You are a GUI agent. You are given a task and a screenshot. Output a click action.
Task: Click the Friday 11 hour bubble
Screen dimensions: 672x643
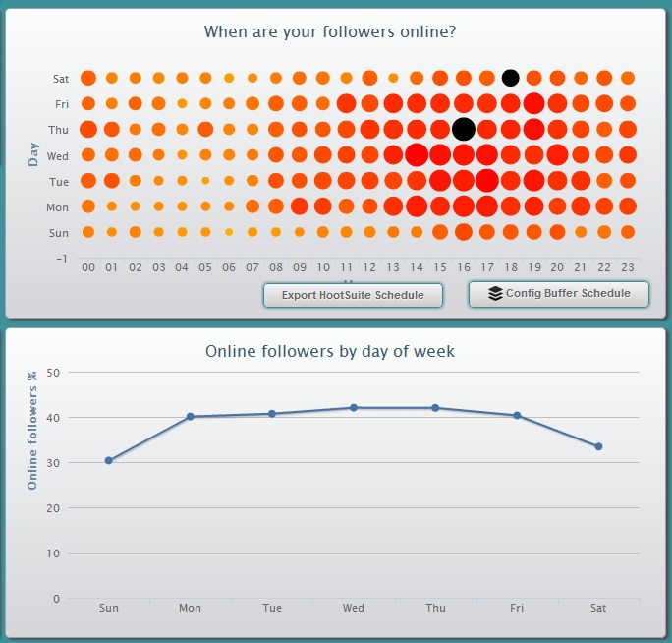tap(346, 103)
